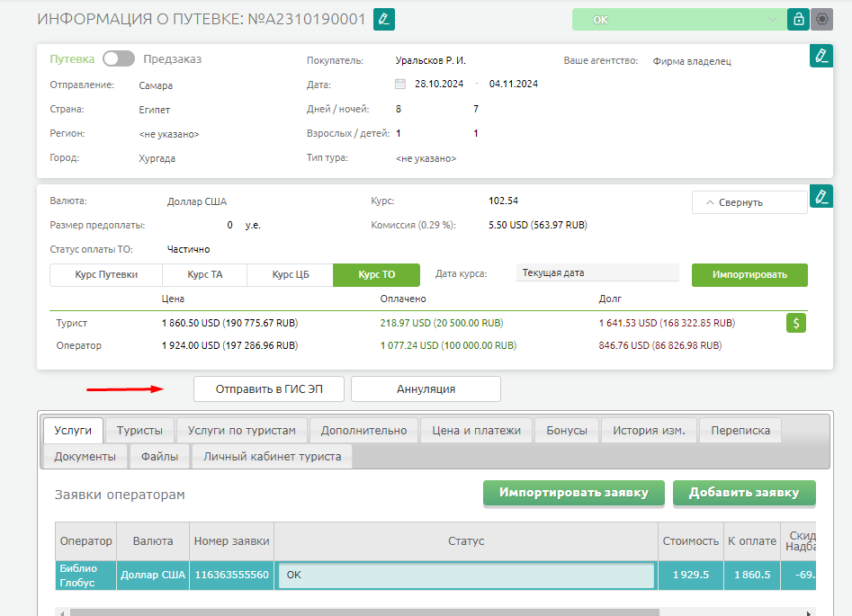Click Отправить в ГИС ЭП button
Viewport: 852px width, 616px height.
click(269, 389)
